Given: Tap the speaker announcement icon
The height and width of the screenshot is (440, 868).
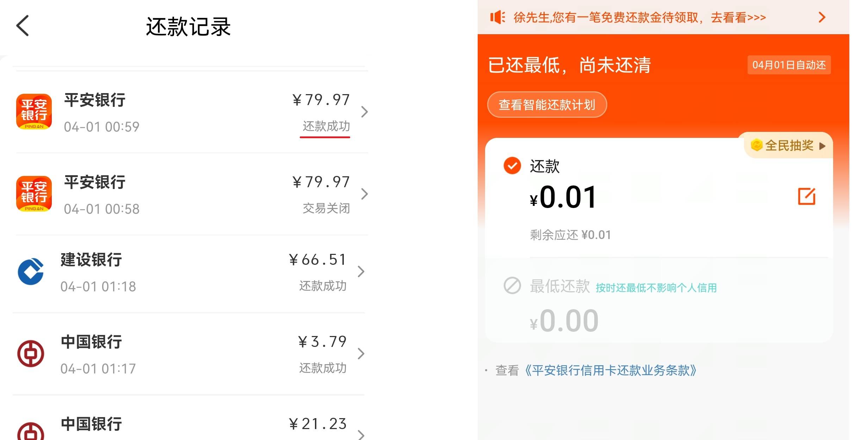Looking at the screenshot, I should tap(497, 17).
